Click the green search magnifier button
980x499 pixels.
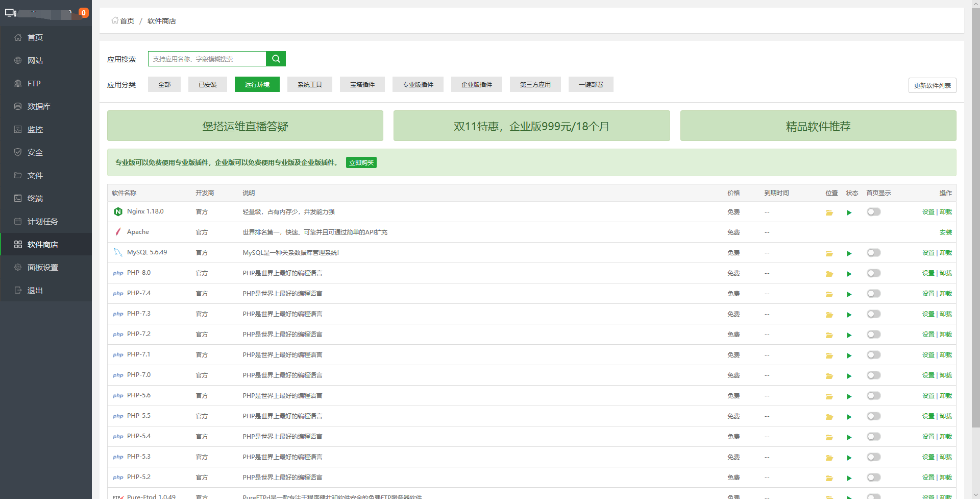click(276, 59)
